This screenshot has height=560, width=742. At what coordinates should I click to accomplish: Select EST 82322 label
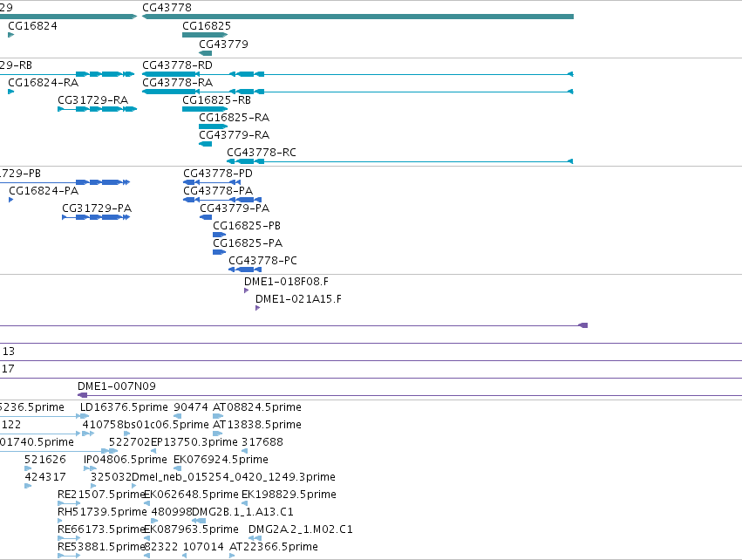[161, 547]
